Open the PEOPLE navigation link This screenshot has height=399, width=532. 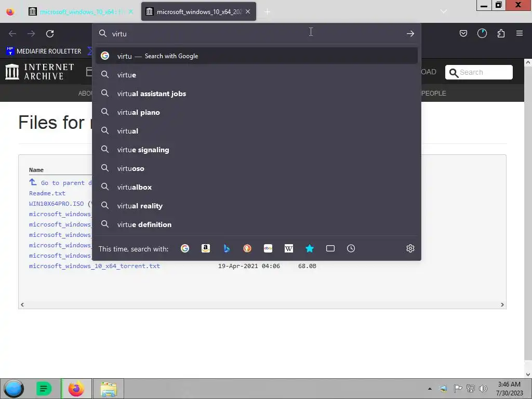[x=433, y=94]
